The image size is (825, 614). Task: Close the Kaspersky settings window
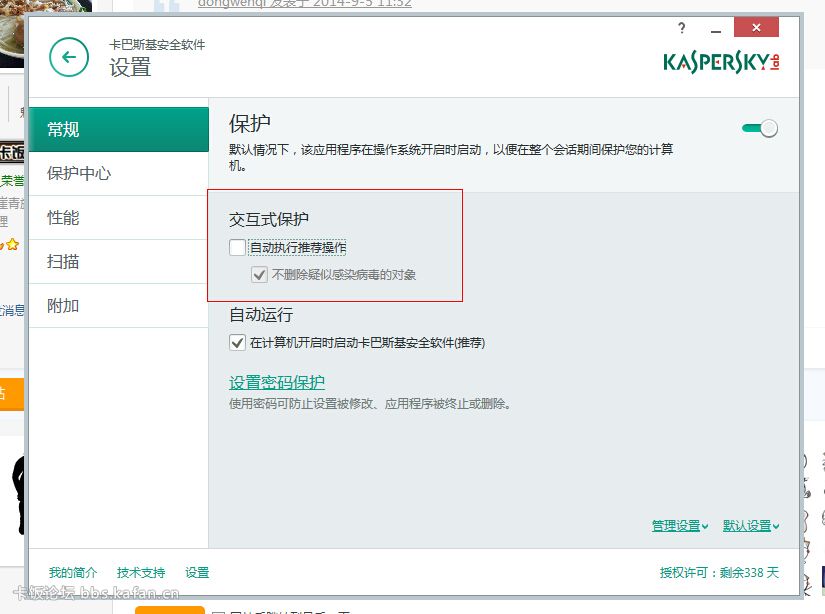tap(756, 27)
